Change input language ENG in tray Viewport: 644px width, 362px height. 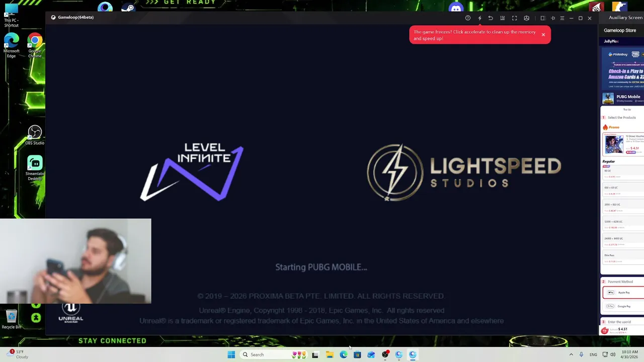pyautogui.click(x=593, y=354)
